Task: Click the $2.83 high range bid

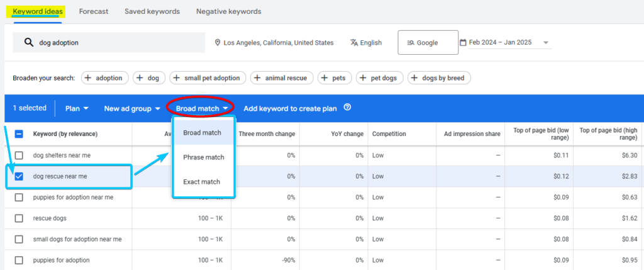Action: (x=629, y=176)
